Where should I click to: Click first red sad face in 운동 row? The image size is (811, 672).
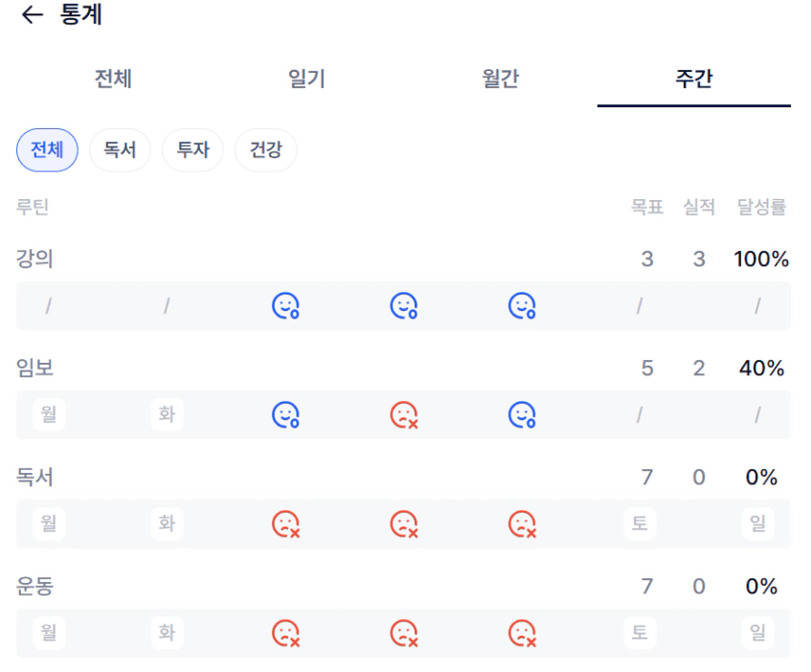[x=285, y=634]
